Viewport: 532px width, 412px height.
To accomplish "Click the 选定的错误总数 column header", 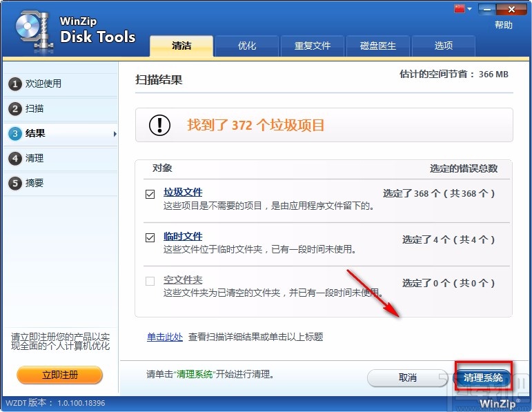I will pos(464,168).
